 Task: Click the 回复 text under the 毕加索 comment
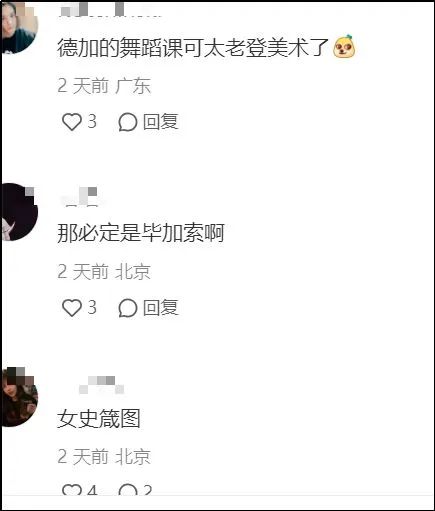coord(161,307)
